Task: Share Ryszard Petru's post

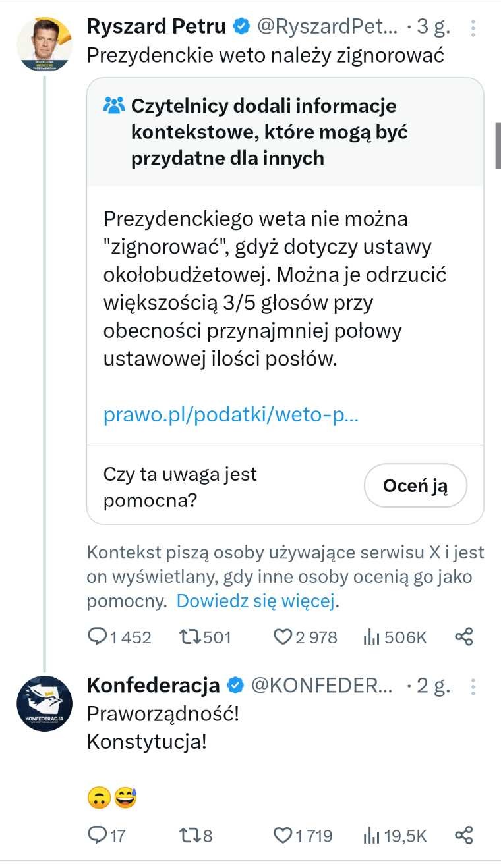Action: coord(465,637)
